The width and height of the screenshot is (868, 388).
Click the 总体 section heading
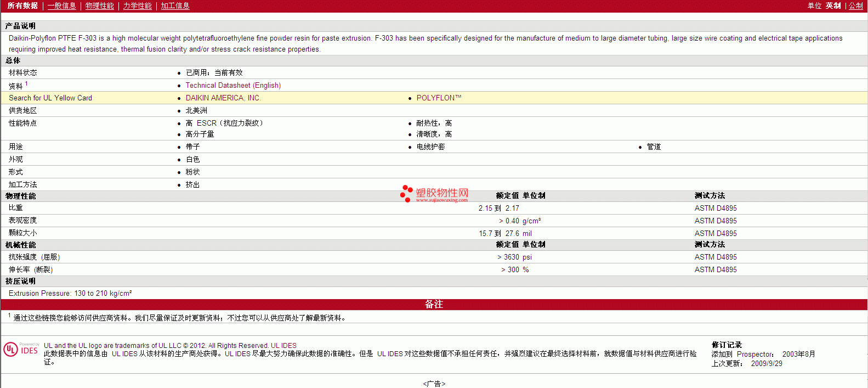[13, 60]
